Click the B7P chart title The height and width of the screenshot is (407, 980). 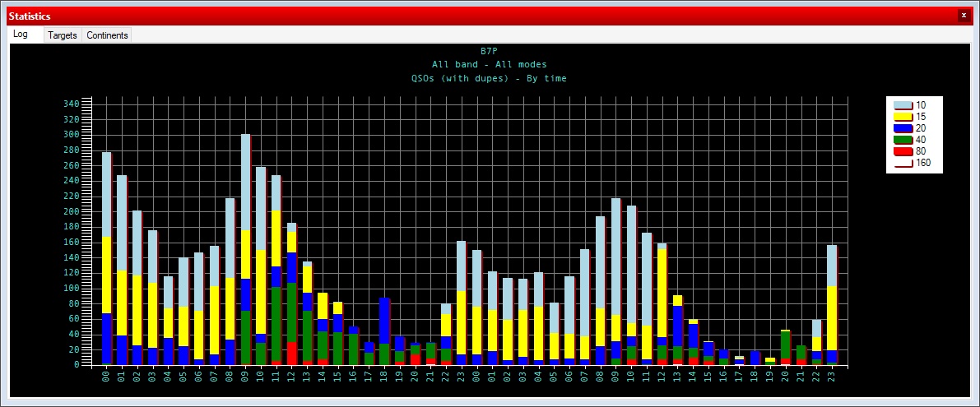489,50
